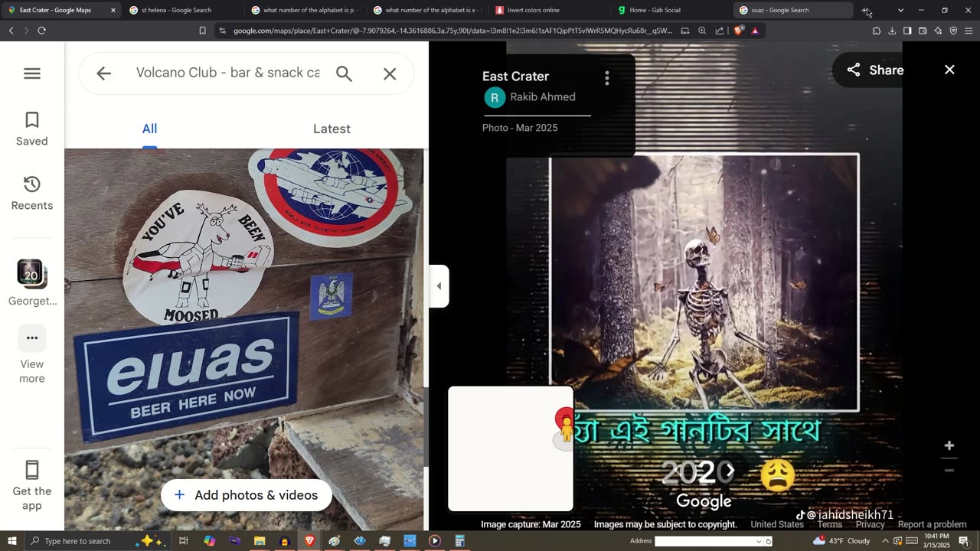
Task: Close the East Crater Google Maps tab
Action: (113, 10)
